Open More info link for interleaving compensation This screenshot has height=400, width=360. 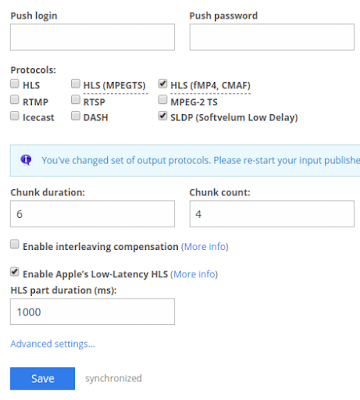[x=205, y=247]
